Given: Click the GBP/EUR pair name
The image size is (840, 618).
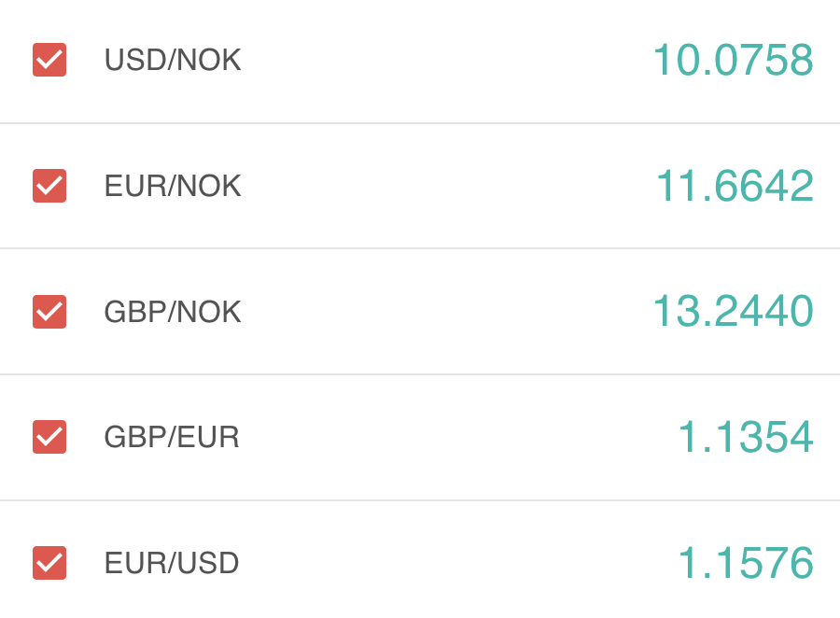Looking at the screenshot, I should point(172,437).
